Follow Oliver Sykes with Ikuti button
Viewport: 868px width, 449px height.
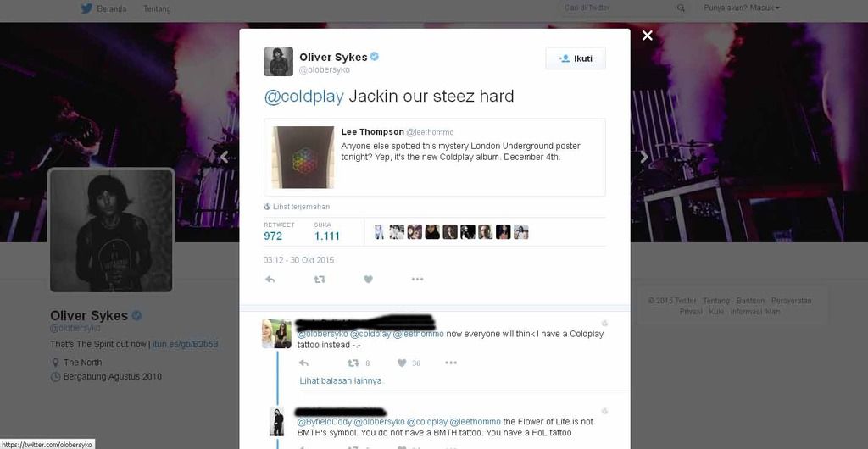click(576, 58)
